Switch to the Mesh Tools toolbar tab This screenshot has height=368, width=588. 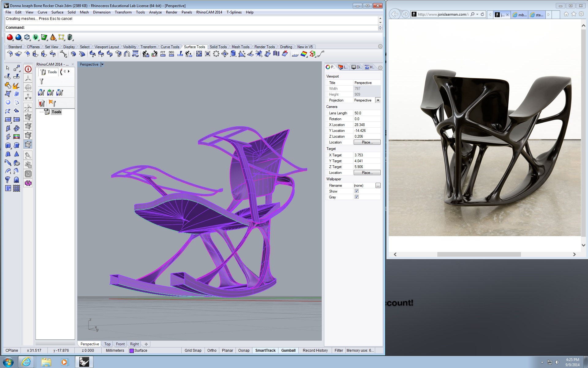(240, 47)
